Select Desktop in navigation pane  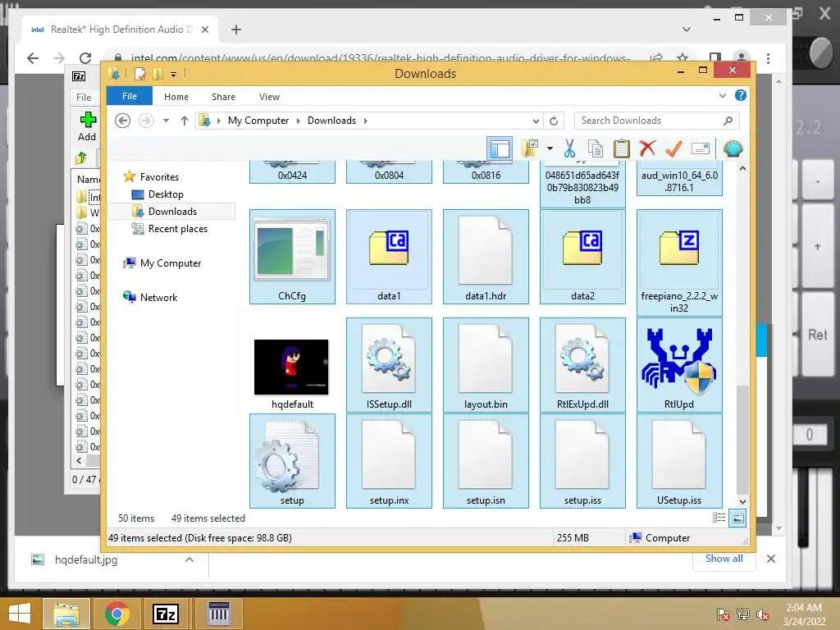point(166,194)
